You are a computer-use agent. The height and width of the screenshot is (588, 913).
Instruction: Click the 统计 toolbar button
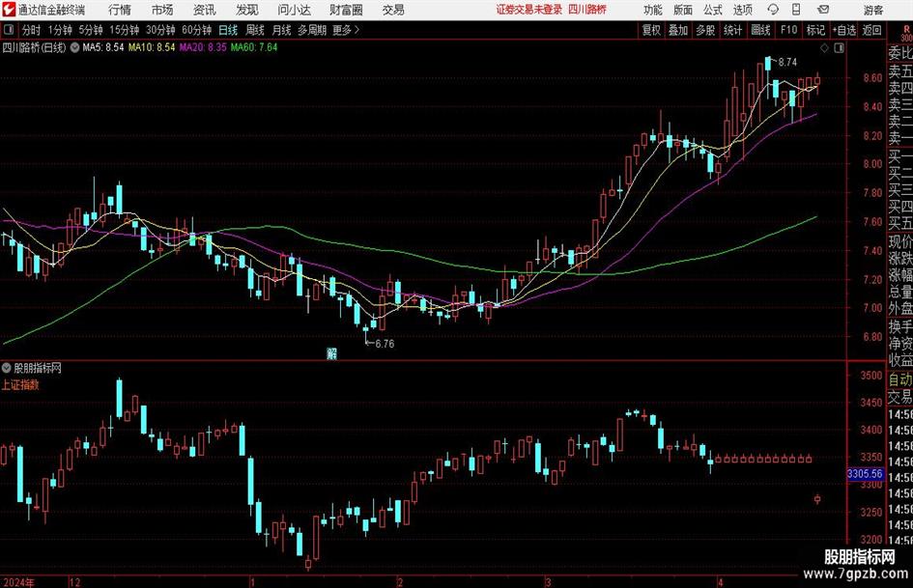click(732, 30)
